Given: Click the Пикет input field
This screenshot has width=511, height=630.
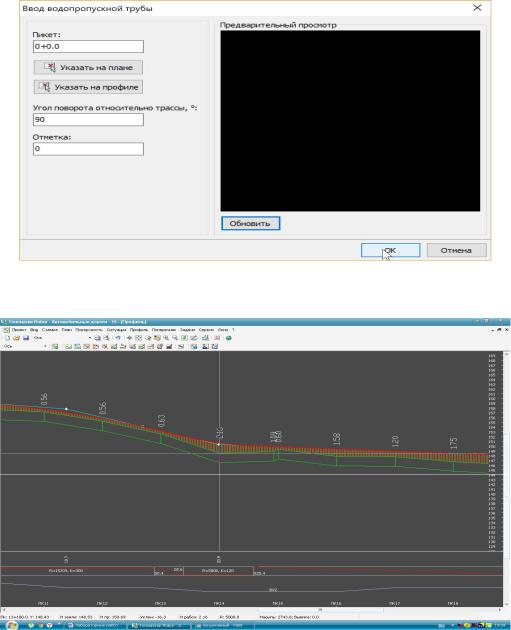Looking at the screenshot, I should pos(88,46).
